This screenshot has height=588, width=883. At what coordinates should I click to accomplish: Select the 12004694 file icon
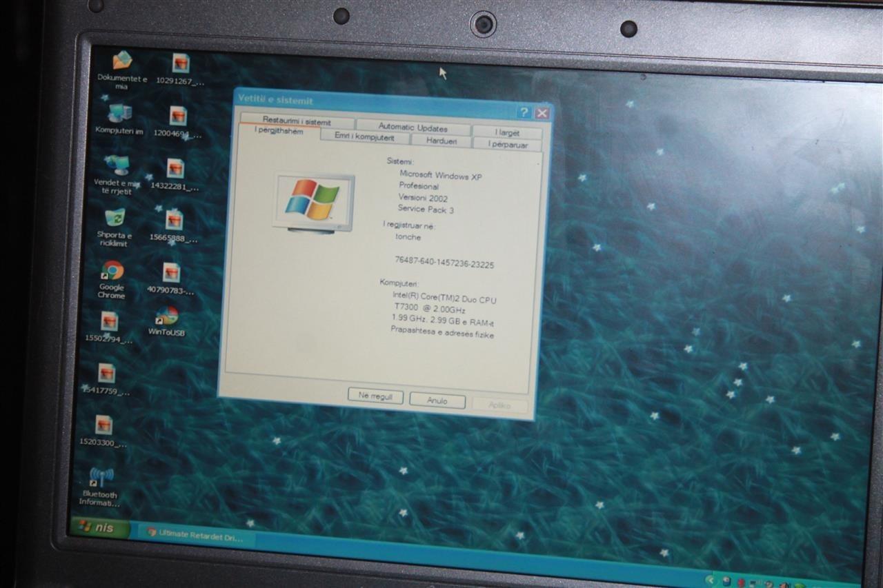[177, 122]
